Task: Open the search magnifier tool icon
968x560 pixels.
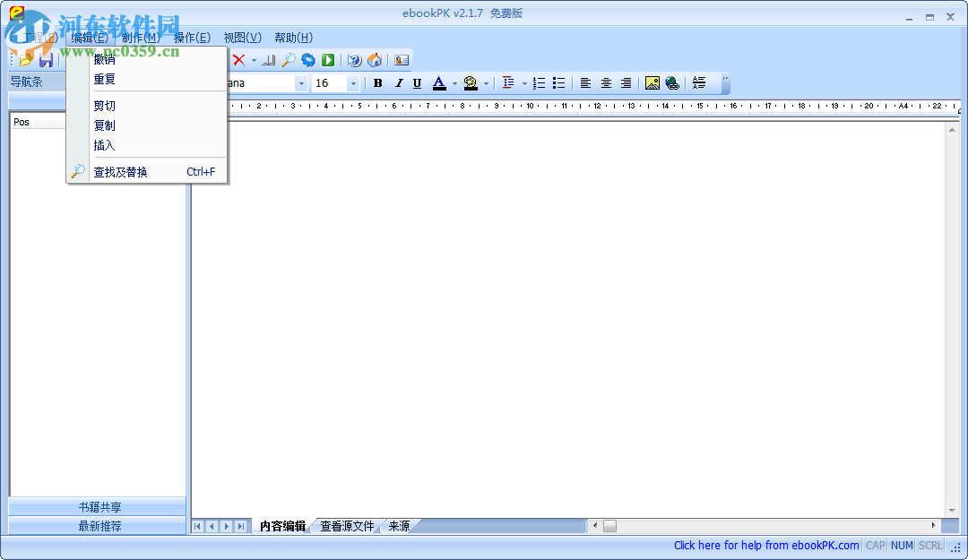Action: point(290,59)
